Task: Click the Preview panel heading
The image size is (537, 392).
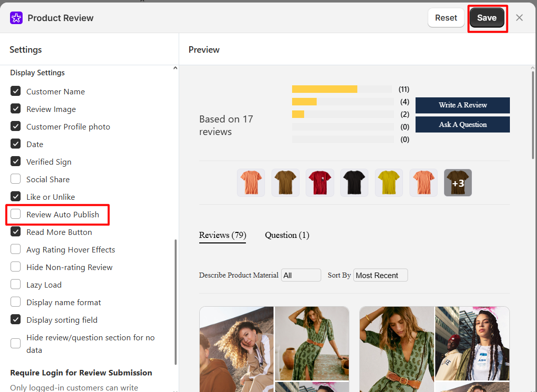Action: 204,50
